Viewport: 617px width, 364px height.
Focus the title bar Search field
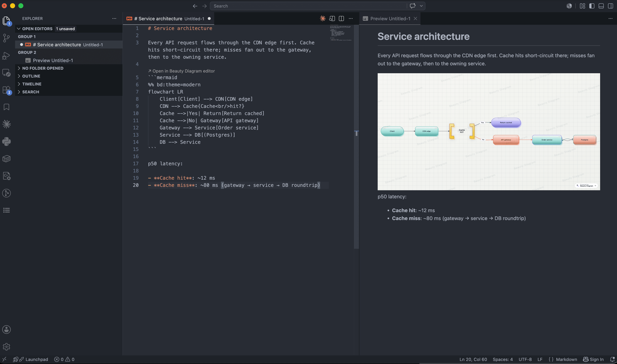coord(308,6)
